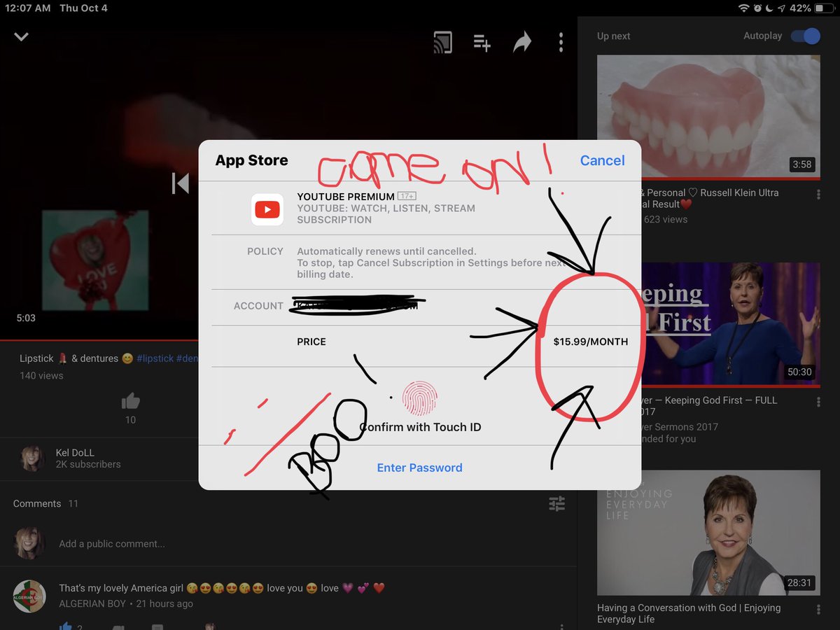Open options for Having a Conversation with God

tap(819, 610)
